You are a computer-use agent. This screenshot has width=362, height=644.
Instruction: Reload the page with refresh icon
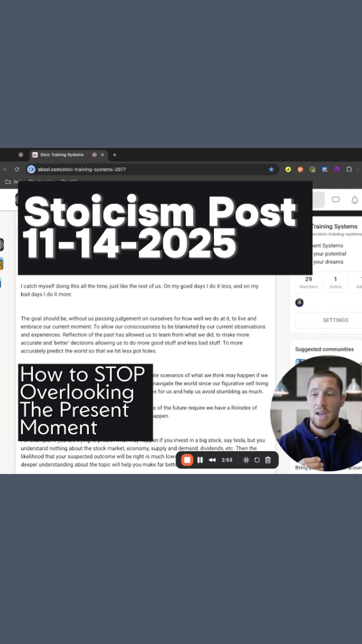17,170
